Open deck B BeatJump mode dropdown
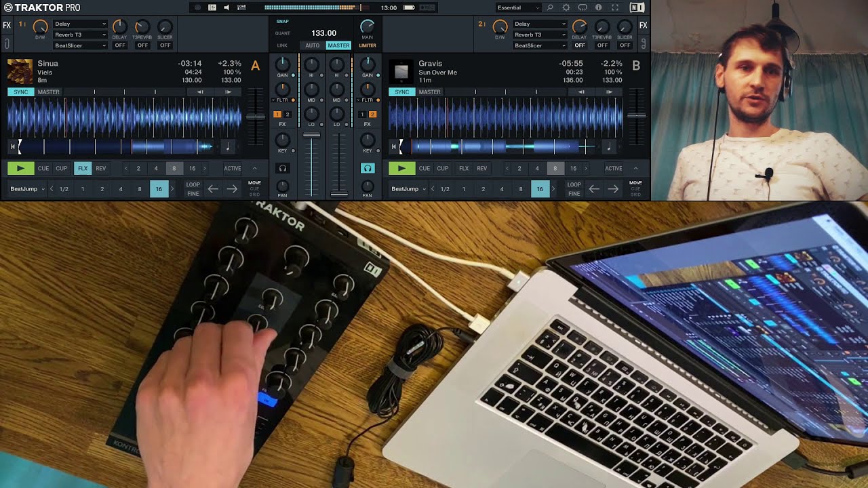Image resolution: width=868 pixels, height=488 pixels. point(409,189)
